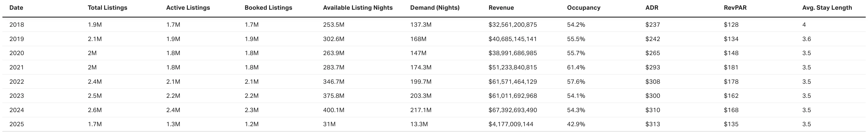Click occupancy value 54.1%
Viewport: 868px width, 132px height.
576,96
